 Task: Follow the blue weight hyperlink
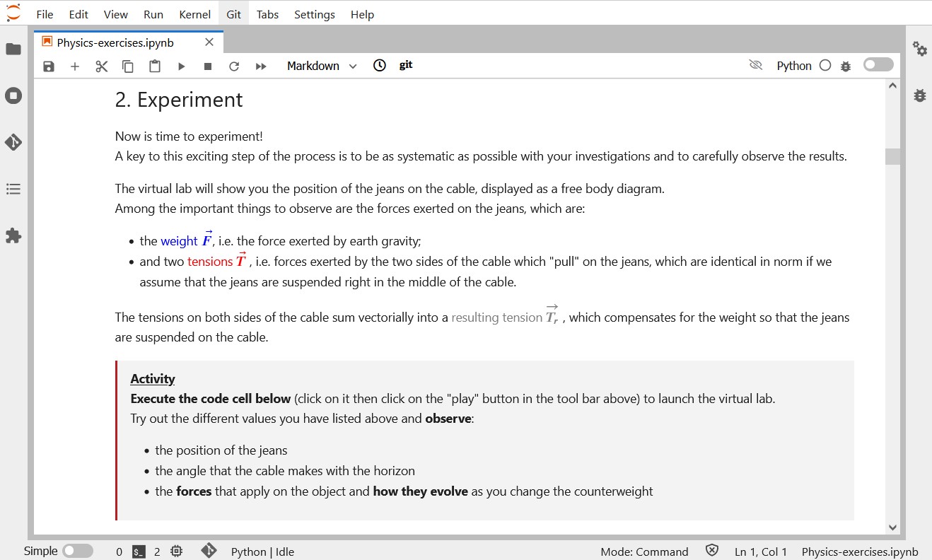click(179, 240)
